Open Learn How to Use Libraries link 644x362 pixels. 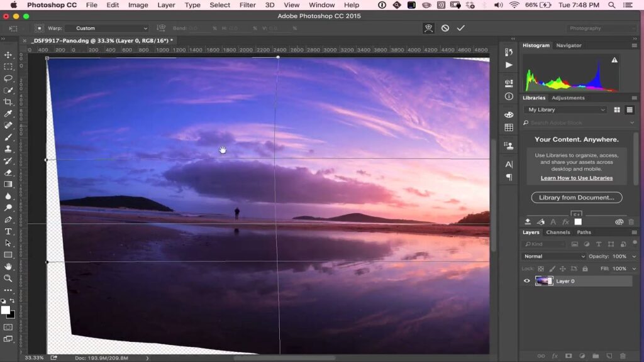576,178
